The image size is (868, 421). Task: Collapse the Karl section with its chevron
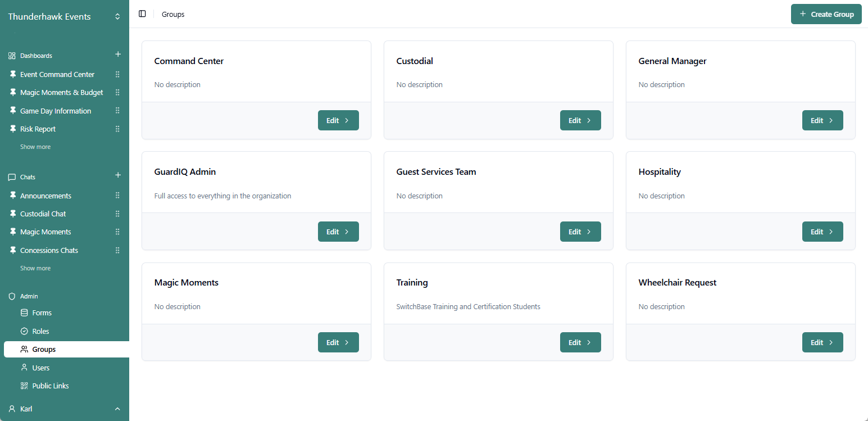(x=117, y=409)
